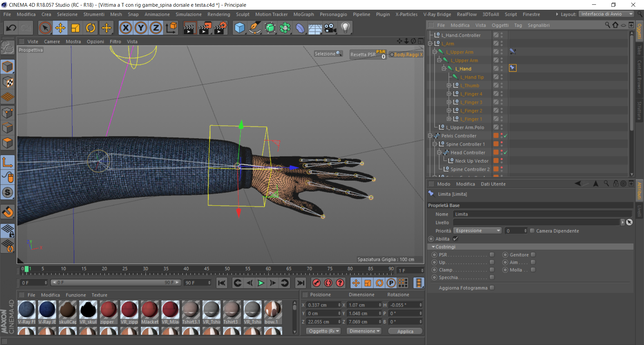The image size is (644, 345).
Task: Add a Cube primitive object
Action: pyautogui.click(x=239, y=28)
